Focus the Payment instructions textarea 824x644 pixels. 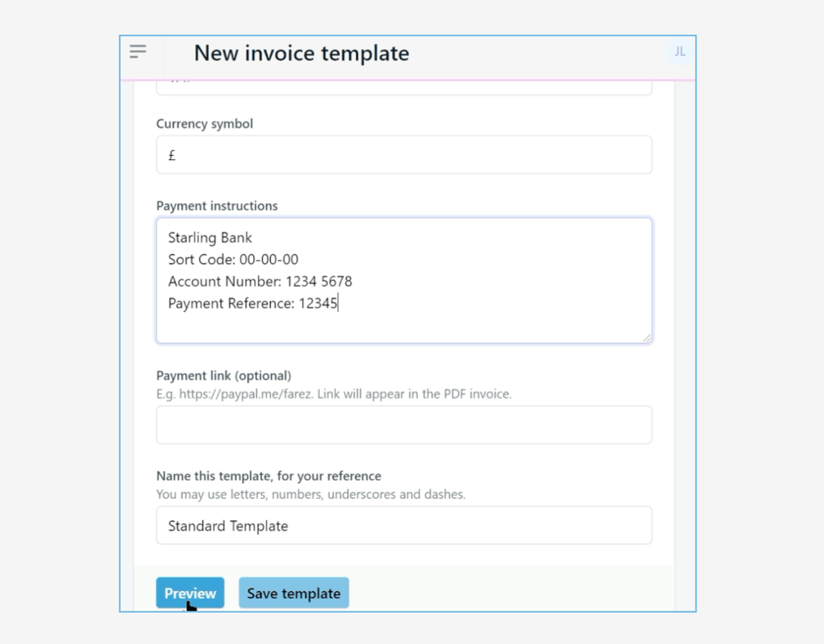(x=403, y=277)
